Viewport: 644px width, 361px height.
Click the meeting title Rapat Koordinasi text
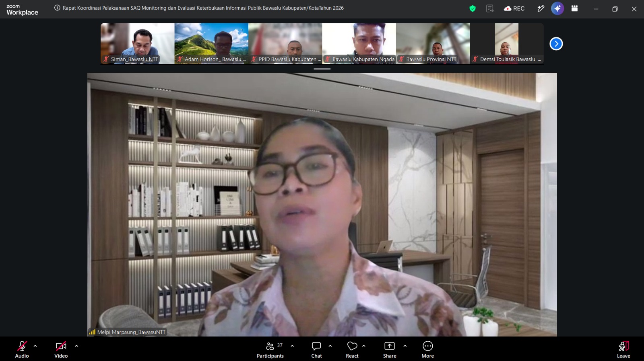[x=203, y=8]
